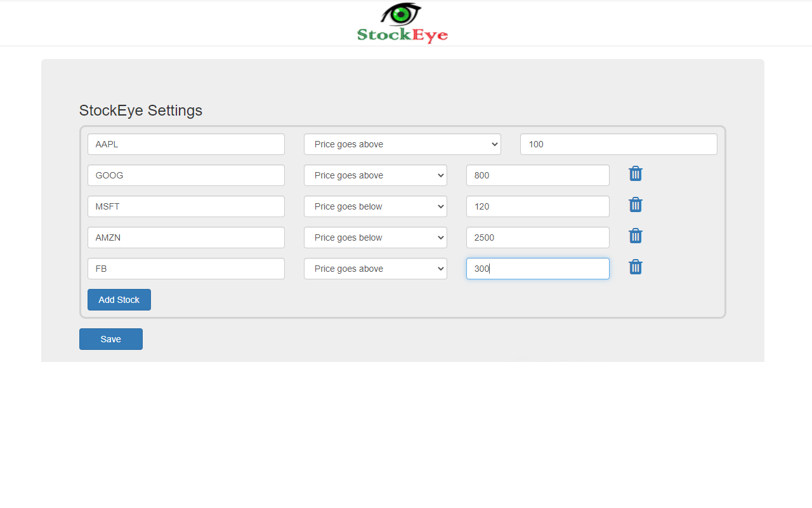Remove the AMZN stock row

tap(635, 236)
